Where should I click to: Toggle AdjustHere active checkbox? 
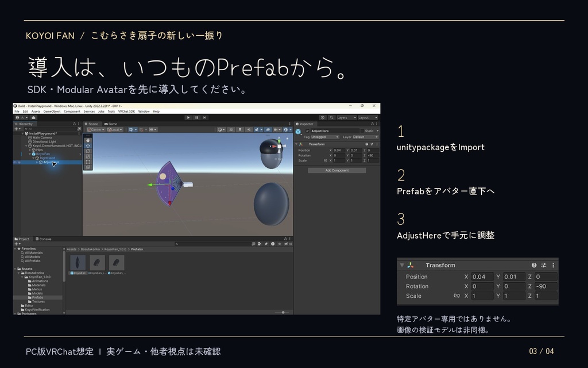pyautogui.click(x=308, y=131)
